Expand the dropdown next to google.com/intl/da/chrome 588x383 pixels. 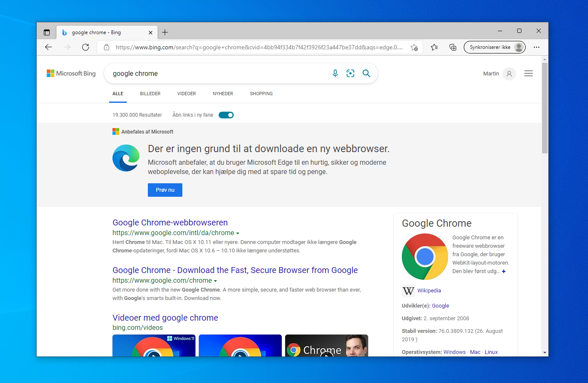[x=238, y=233]
